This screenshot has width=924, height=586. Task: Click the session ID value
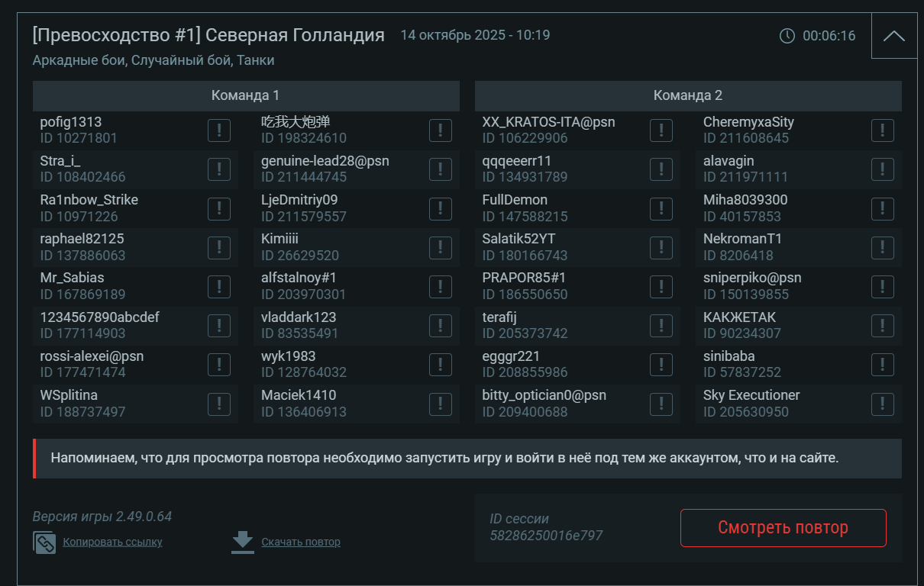coord(546,536)
